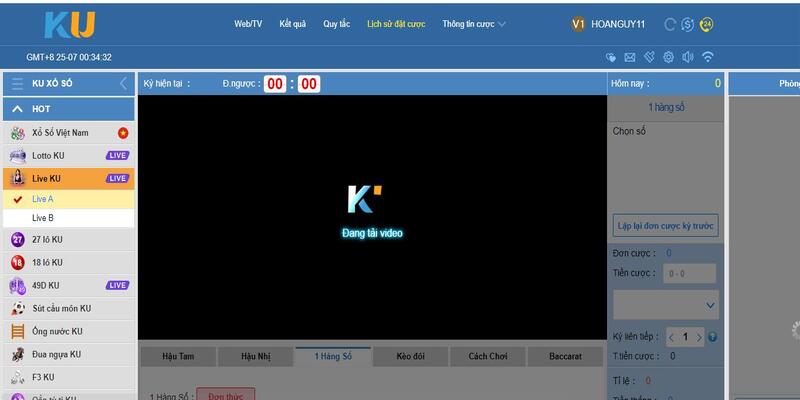This screenshot has width=800, height=400.
Task: Click Đơn thức button
Action: click(226, 395)
